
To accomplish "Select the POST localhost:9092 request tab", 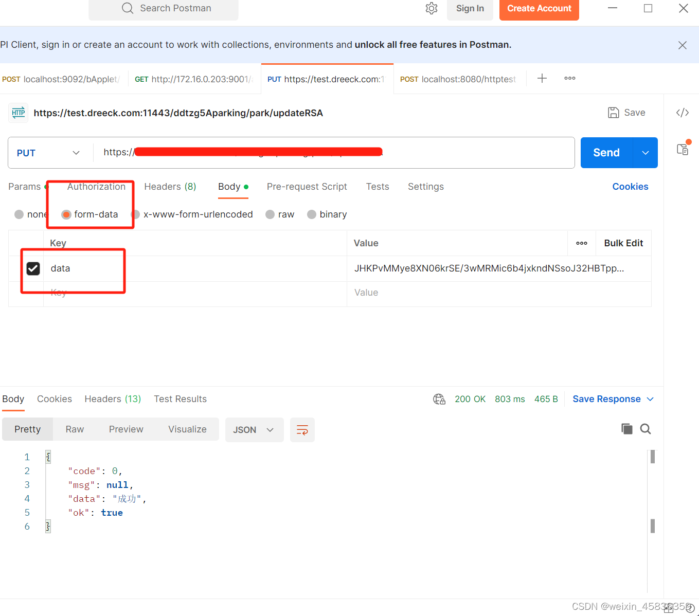I will tap(62, 79).
